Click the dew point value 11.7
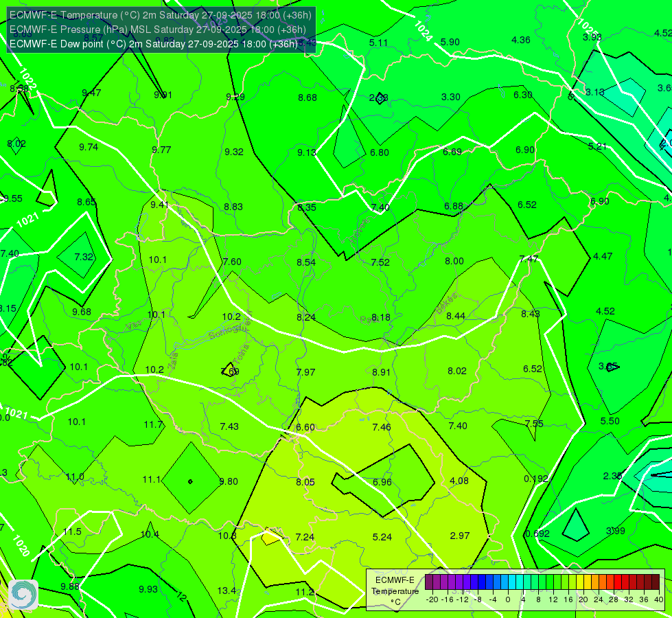This screenshot has width=672, height=618. tap(153, 425)
